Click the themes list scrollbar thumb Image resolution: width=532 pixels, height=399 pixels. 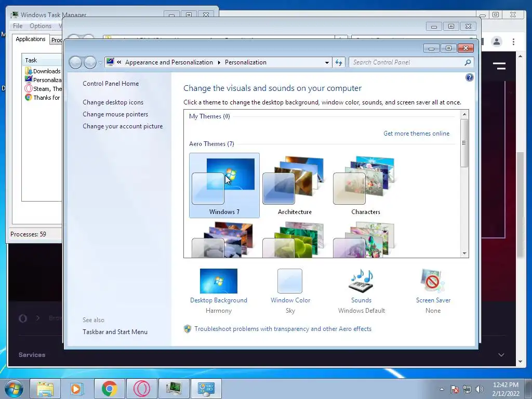(464, 143)
